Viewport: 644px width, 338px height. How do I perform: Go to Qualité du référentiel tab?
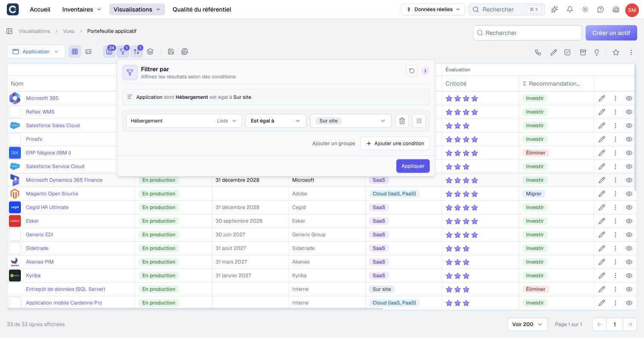pos(202,9)
